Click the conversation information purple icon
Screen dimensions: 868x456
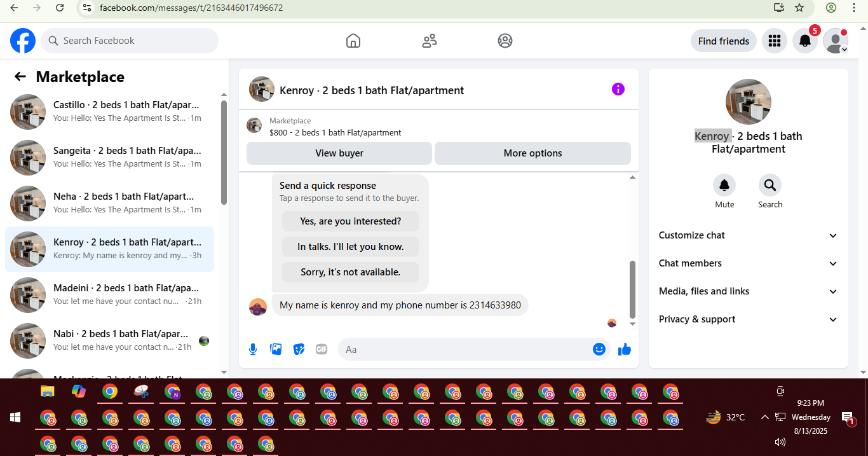click(618, 89)
